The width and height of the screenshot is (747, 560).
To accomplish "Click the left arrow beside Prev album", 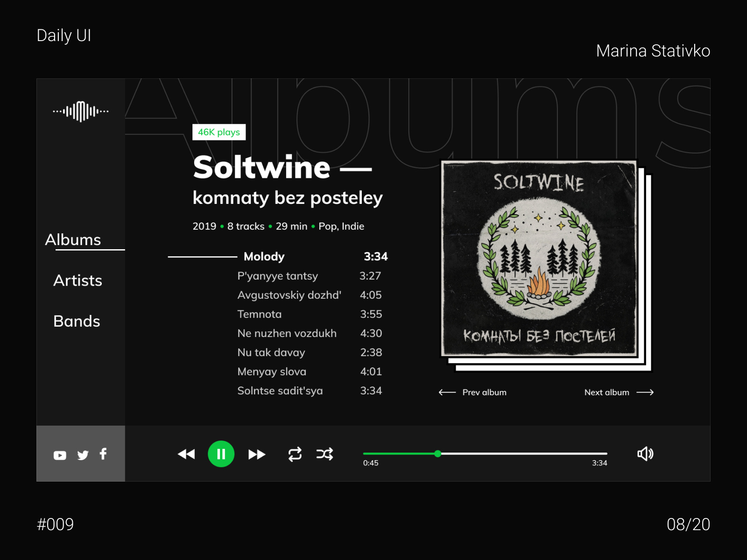I will click(447, 392).
